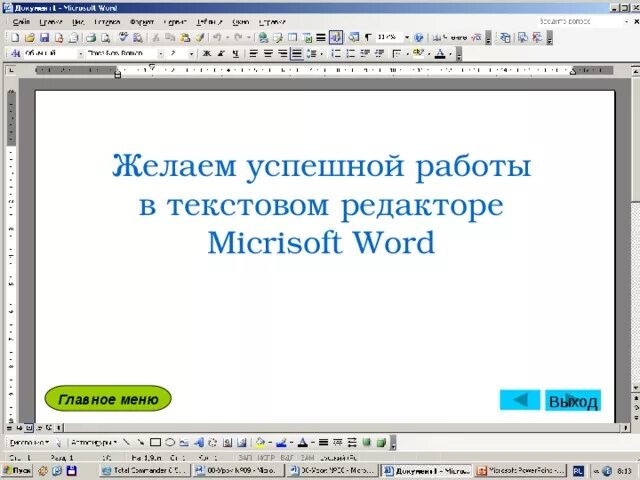This screenshot has width=640, height=480.
Task: Select the Arrow drawing tool
Action: tap(140, 442)
